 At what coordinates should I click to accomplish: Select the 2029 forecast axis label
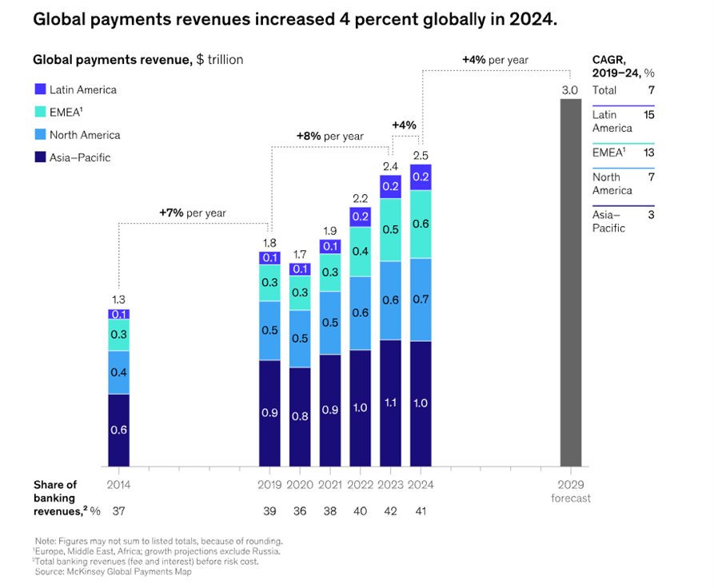570,490
